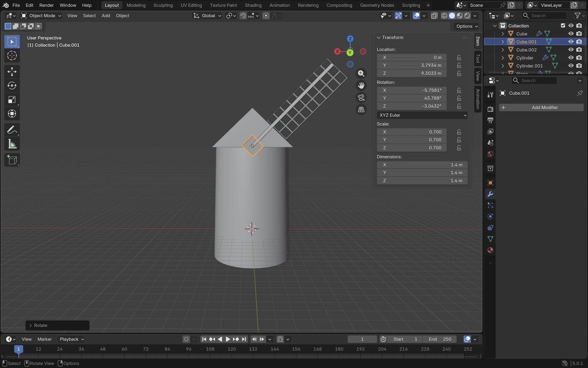Activate the Rotate tool
The width and height of the screenshot is (588, 368).
pyautogui.click(x=12, y=86)
